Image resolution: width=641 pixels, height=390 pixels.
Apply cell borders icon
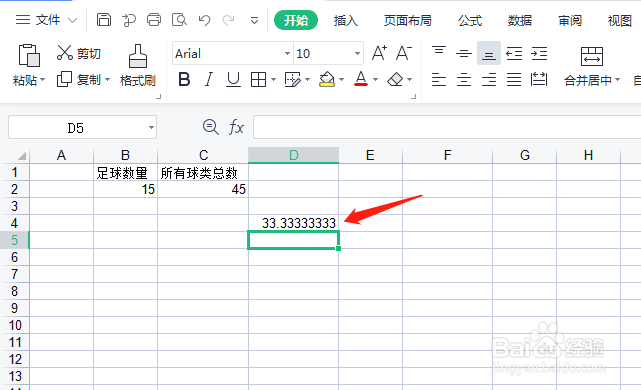pyautogui.click(x=258, y=80)
